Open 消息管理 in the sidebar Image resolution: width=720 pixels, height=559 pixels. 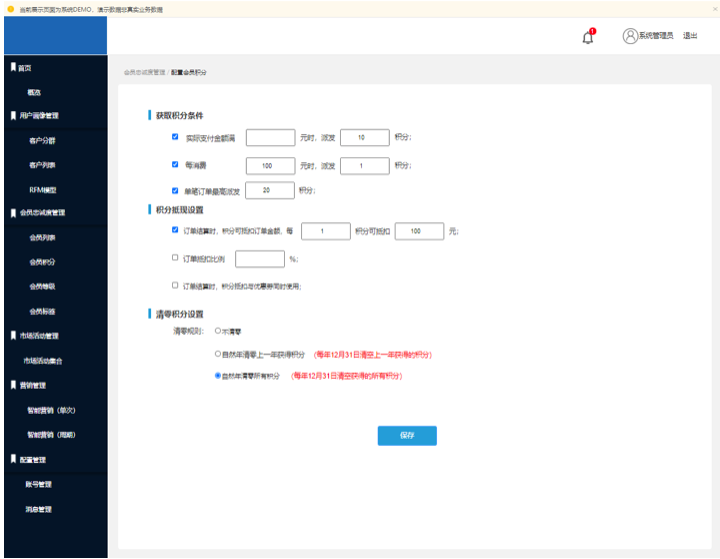coord(39,509)
